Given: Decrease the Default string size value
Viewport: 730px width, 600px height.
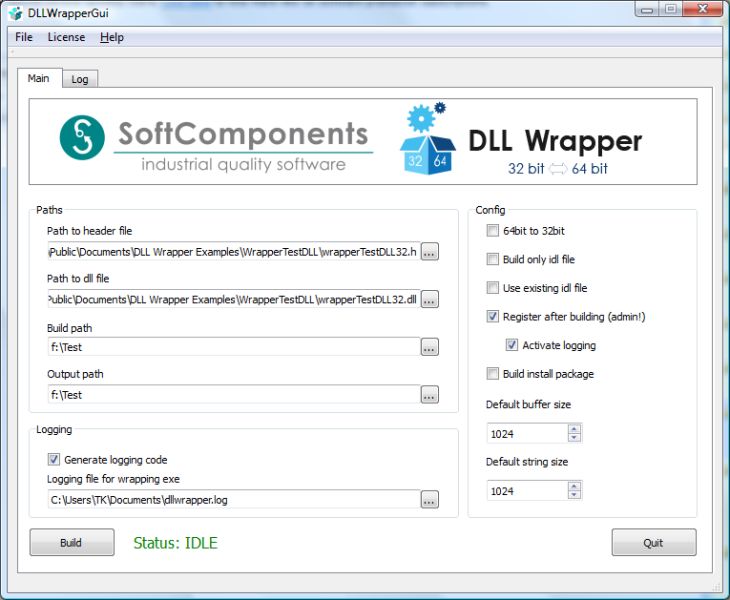Looking at the screenshot, I should tap(574, 494).
